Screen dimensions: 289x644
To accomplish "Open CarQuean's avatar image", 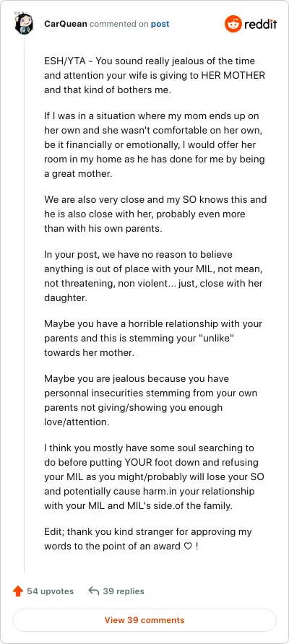I will (x=24, y=24).
